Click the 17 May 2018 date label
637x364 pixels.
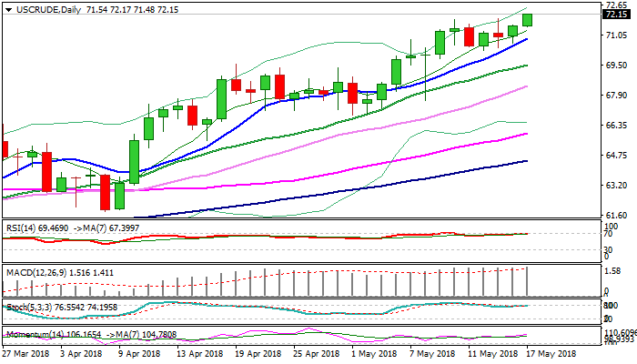(551, 352)
